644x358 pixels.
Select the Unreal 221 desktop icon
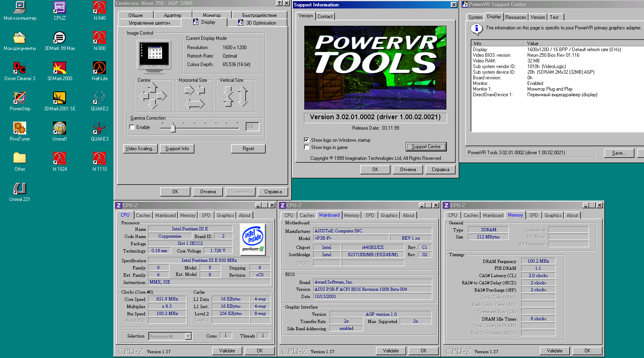pos(20,192)
